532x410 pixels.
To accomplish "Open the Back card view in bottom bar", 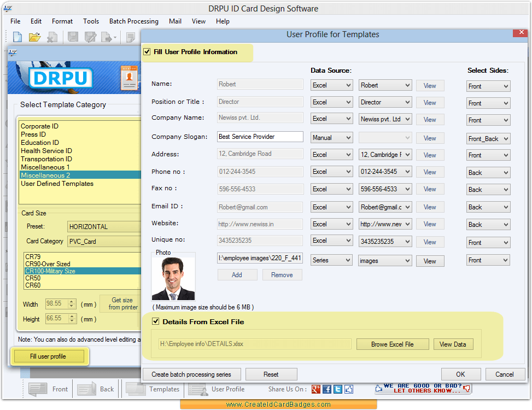I will tap(96, 389).
